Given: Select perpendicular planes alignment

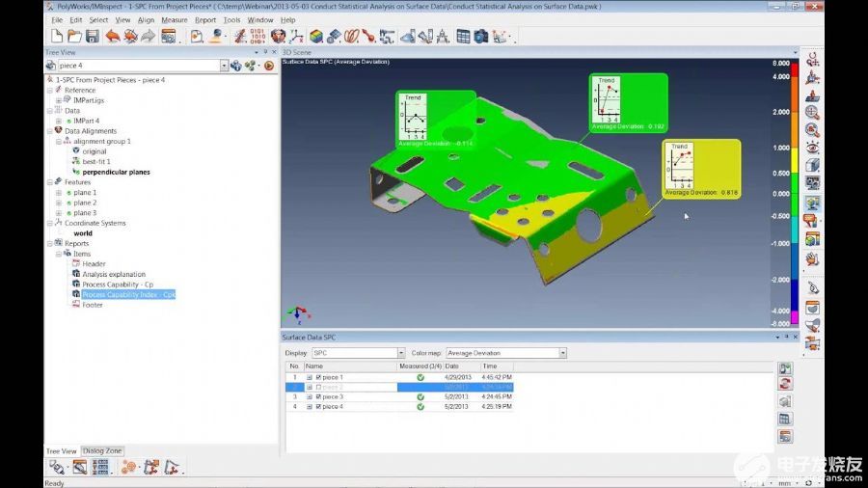Looking at the screenshot, I should (x=117, y=172).
